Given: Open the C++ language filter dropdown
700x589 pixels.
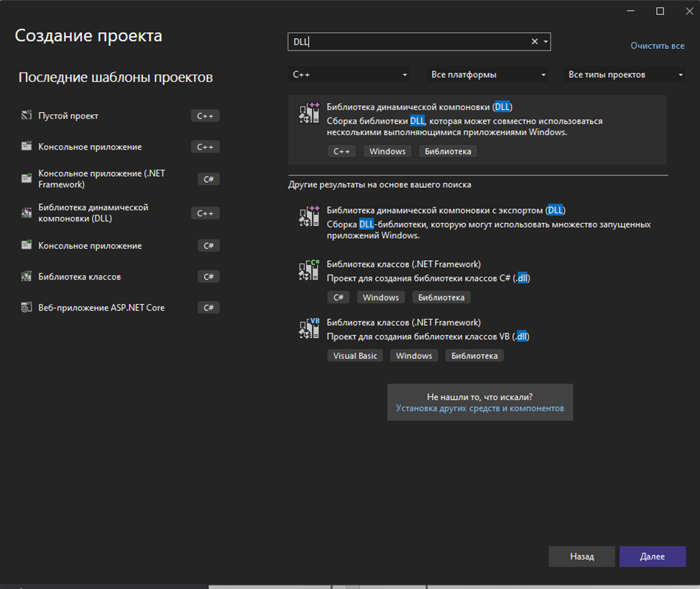Looking at the screenshot, I should [349, 75].
